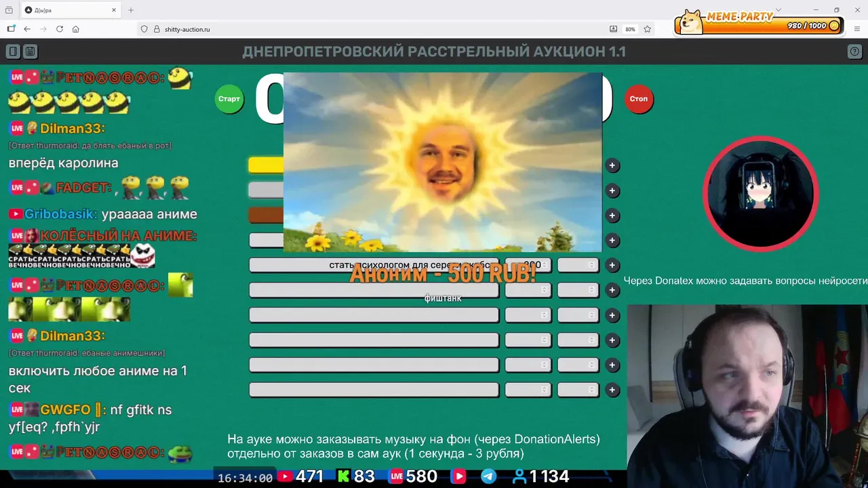Open Firefox hamburger application menu

[856, 29]
